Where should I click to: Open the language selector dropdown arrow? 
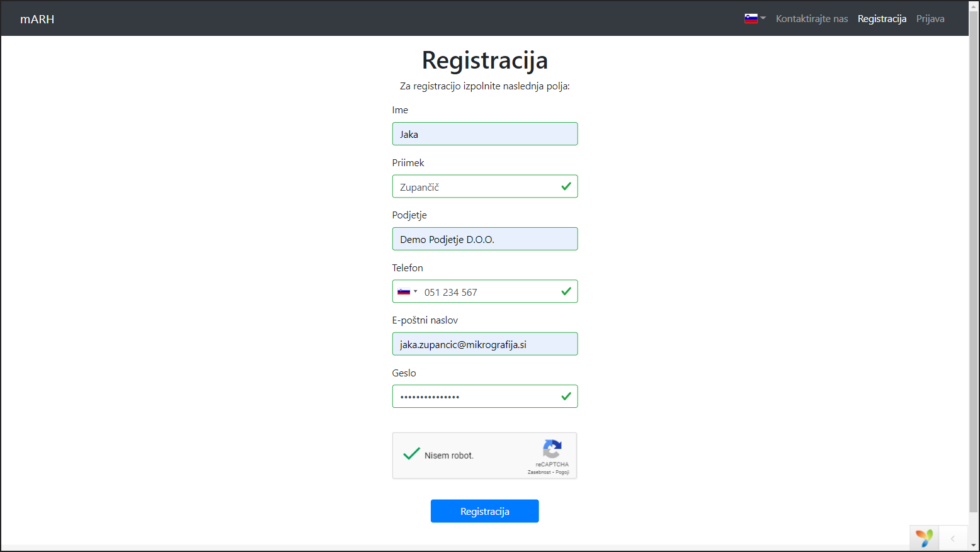click(763, 18)
